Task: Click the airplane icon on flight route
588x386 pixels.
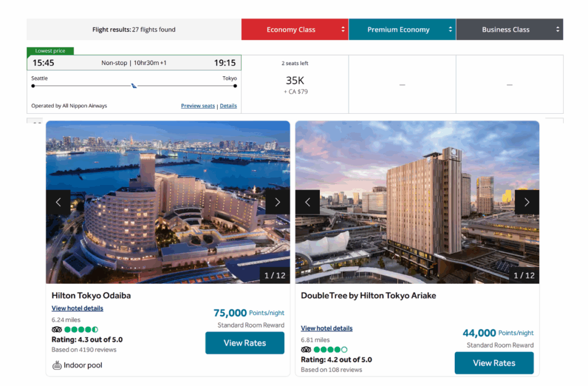Action: [134, 86]
